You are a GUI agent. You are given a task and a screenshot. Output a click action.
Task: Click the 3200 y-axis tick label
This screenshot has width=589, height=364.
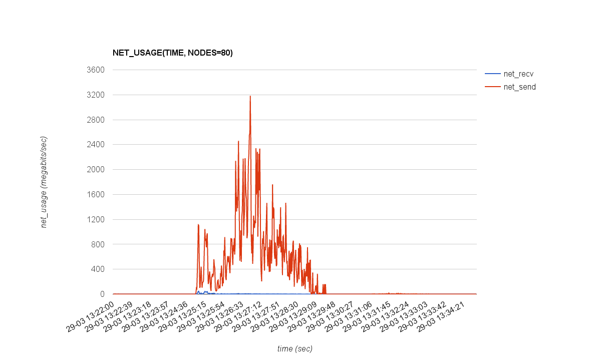tap(94, 95)
